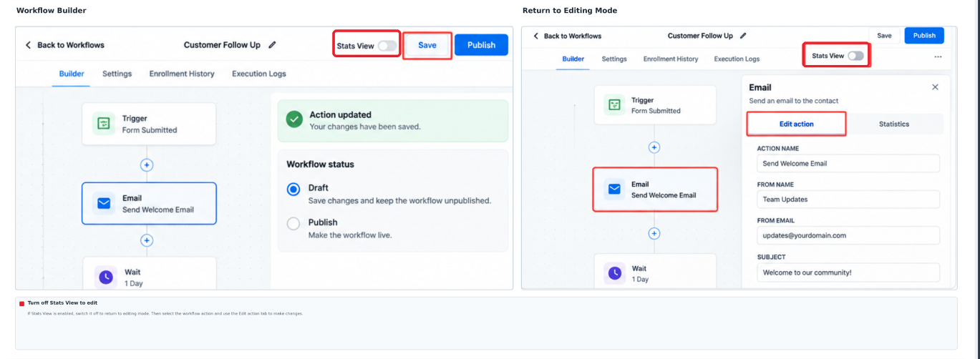The height and width of the screenshot is (359, 980).
Task: Click Email envelope icon in left panel
Action: click(x=104, y=204)
